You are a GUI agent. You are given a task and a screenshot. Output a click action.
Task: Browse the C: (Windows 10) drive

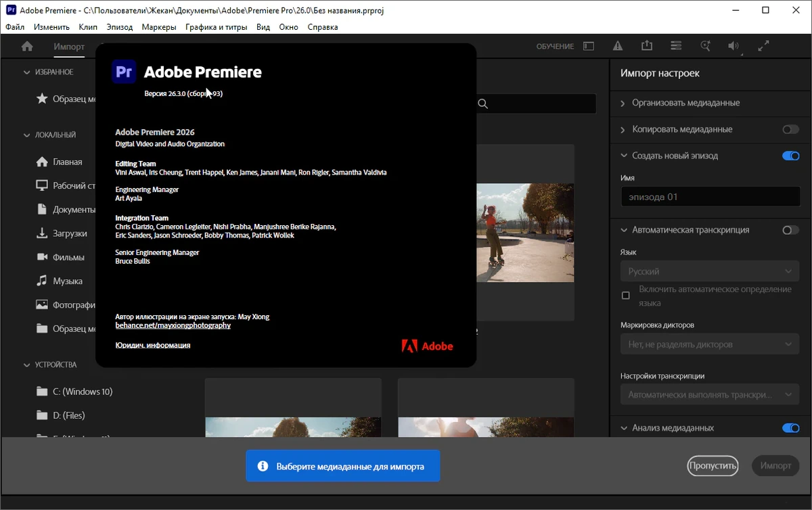[x=74, y=392]
